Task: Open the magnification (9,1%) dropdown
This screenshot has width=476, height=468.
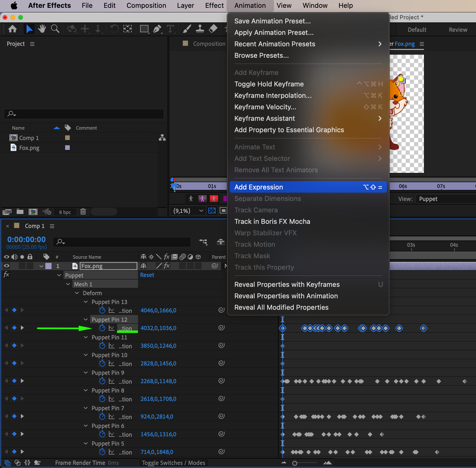Action: point(188,211)
